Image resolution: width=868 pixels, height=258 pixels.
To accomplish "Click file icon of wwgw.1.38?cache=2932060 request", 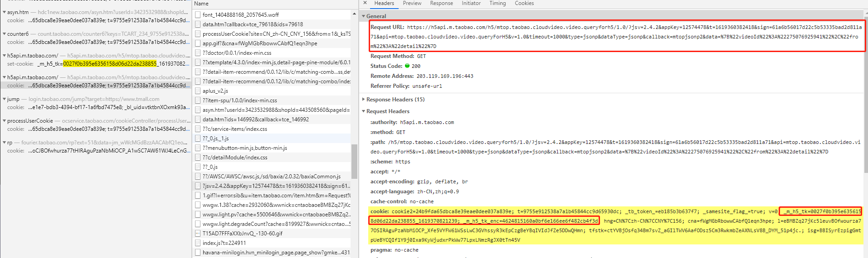I will click(x=198, y=205).
